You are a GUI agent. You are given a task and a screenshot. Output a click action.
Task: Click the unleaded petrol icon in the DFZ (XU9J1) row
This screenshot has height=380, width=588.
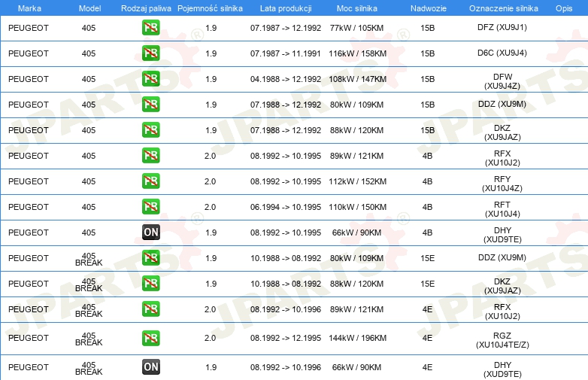click(150, 27)
